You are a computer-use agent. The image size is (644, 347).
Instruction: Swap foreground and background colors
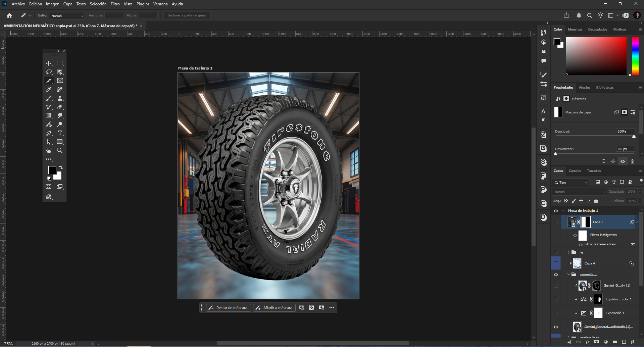coord(61,167)
